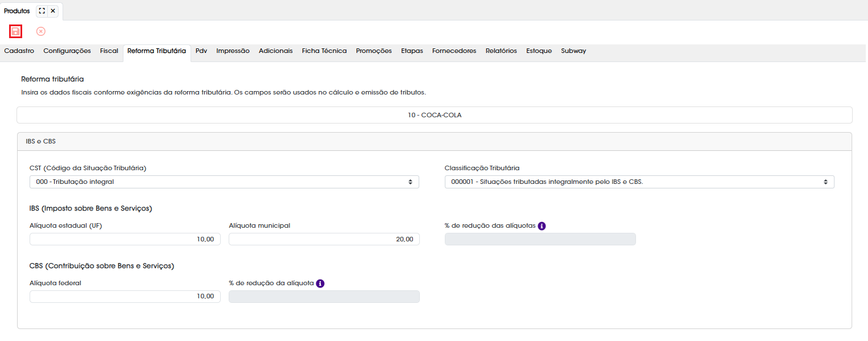868x341 pixels.
Task: Open the Classificação Tributária dropdown
Action: click(639, 182)
